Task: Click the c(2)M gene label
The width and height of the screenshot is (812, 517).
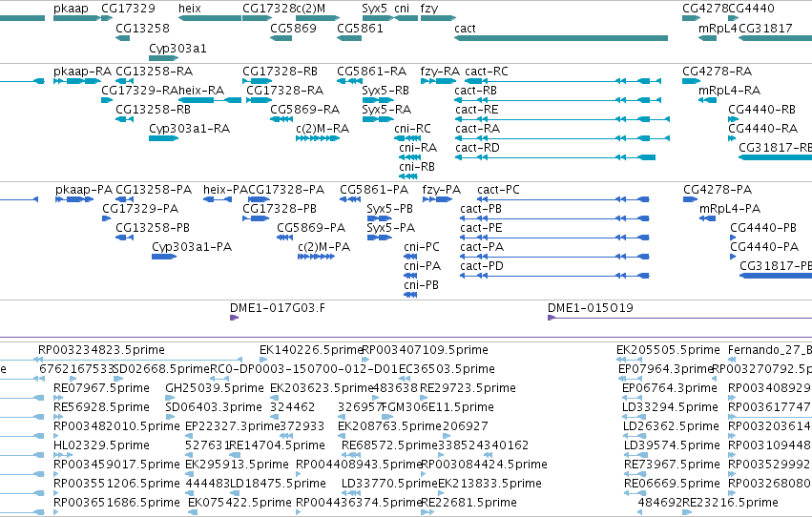Action: pos(311,9)
